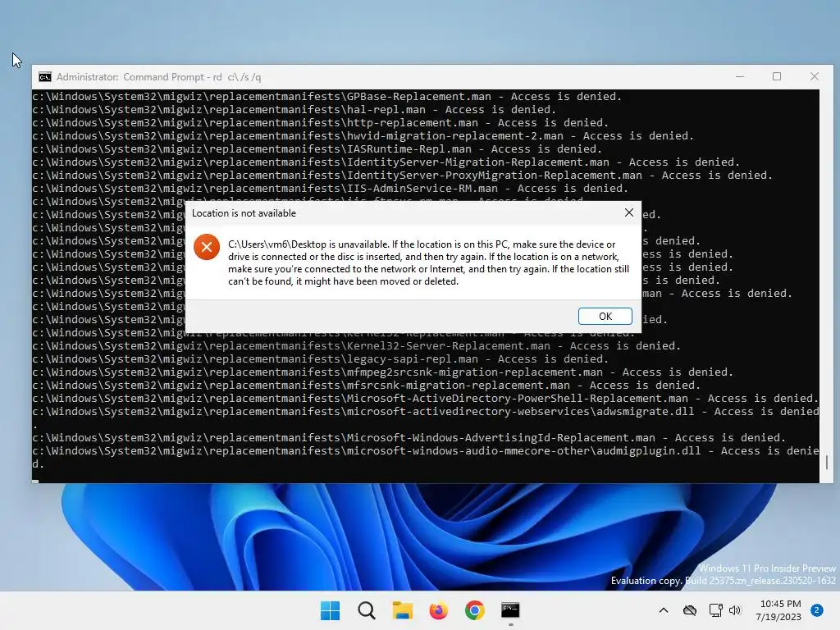Click the legacy-sapi-repl.man output line
Image resolution: width=840 pixels, height=630 pixels.
pyautogui.click(x=321, y=359)
